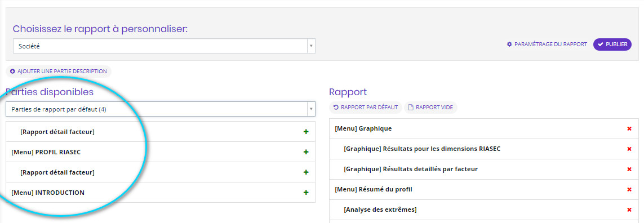Click the Choisissez le rapport à personnaliser heading

click(100, 29)
